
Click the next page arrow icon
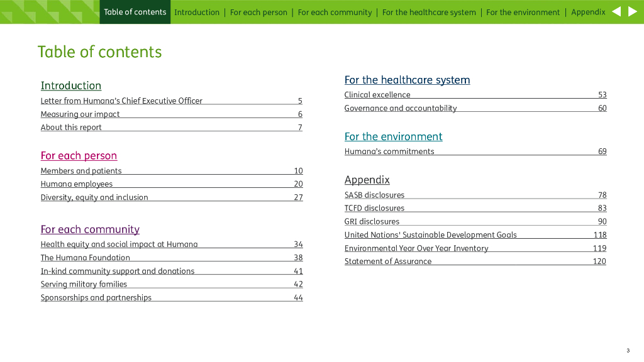pyautogui.click(x=633, y=11)
